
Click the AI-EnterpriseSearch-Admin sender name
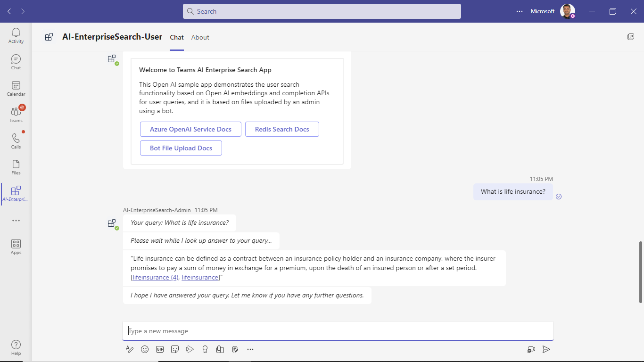pos(157,210)
